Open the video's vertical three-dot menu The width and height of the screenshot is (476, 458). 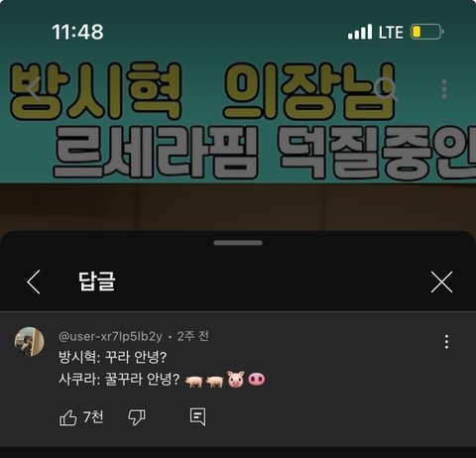[444, 89]
